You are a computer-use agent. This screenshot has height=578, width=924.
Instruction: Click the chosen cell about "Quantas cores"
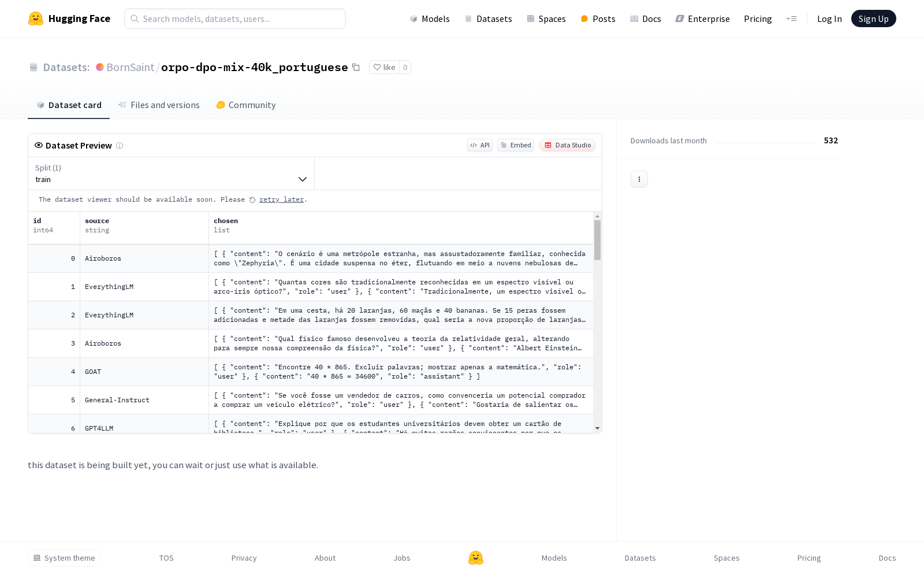click(x=401, y=287)
